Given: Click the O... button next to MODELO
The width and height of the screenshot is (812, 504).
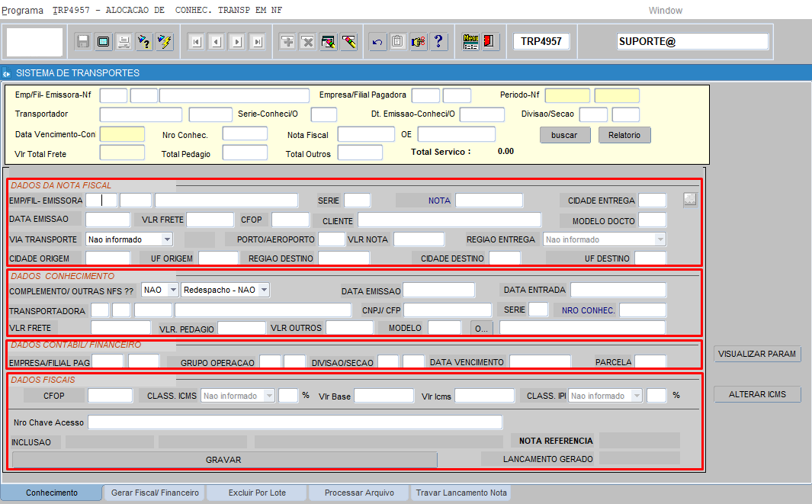Looking at the screenshot, I should tap(482, 329).
